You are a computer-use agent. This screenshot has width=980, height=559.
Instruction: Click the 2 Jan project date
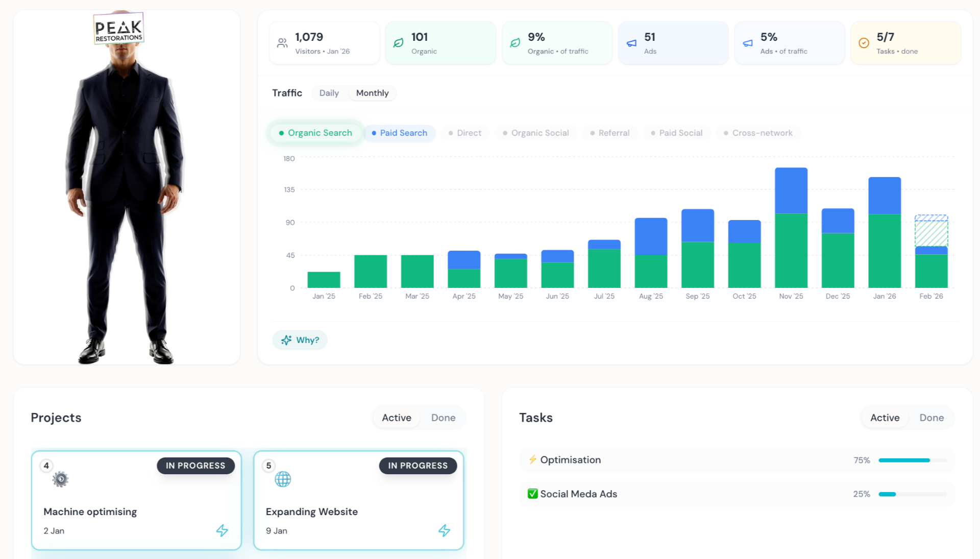point(54,531)
